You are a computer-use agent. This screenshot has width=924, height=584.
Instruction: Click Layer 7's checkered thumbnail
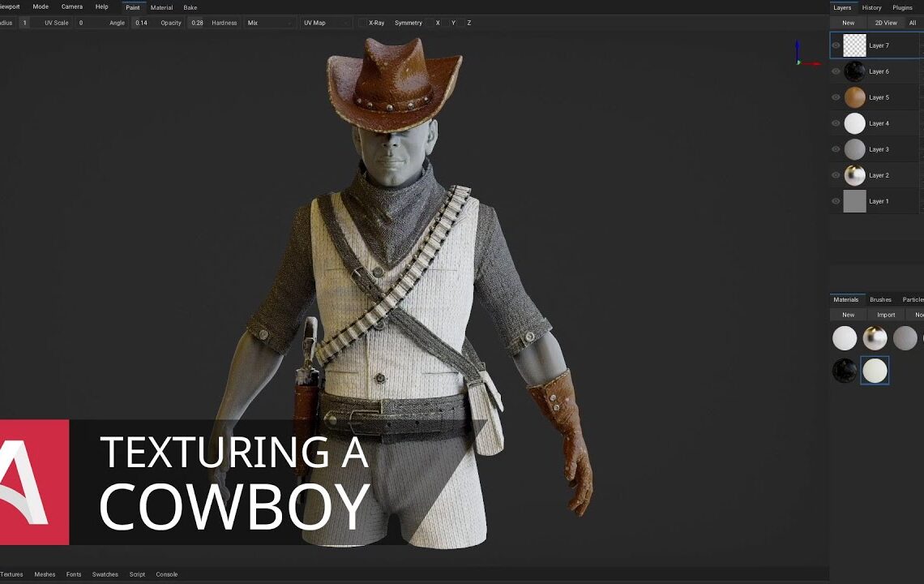[x=854, y=45]
